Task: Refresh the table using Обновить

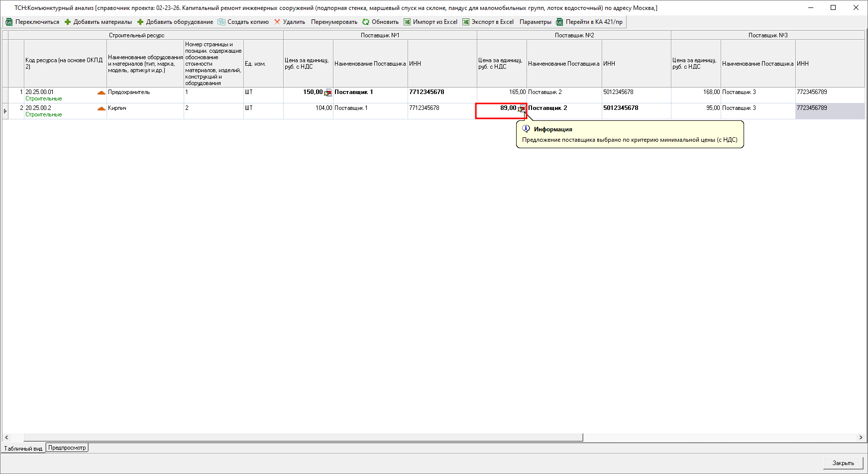Action: coord(380,22)
